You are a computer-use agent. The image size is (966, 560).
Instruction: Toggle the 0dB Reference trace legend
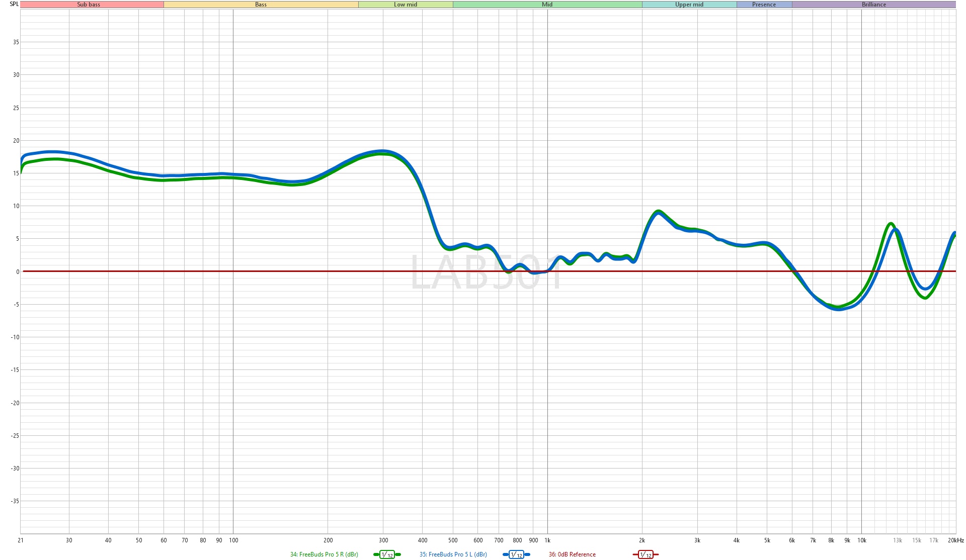(x=572, y=554)
